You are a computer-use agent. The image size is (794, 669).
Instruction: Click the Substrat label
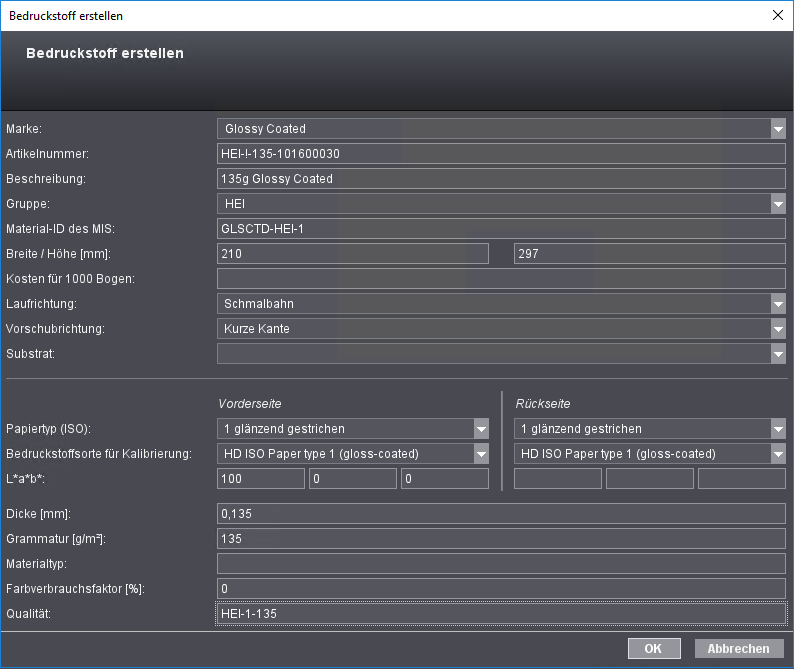(x=30, y=353)
